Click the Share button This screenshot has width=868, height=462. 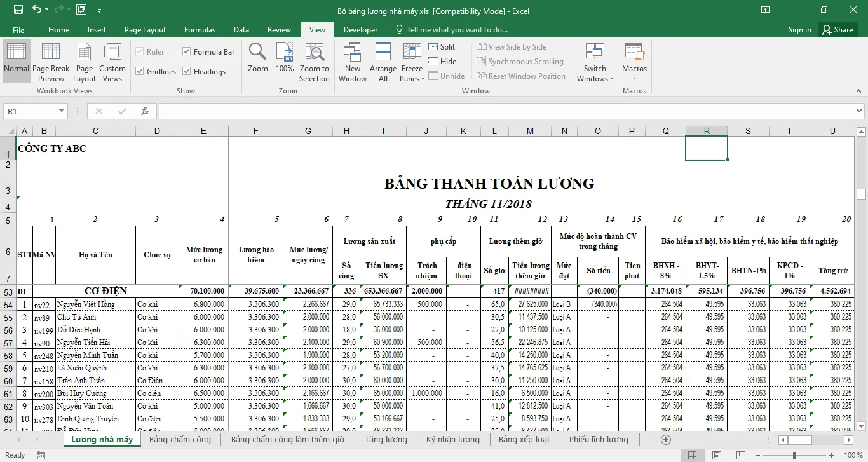click(x=837, y=29)
